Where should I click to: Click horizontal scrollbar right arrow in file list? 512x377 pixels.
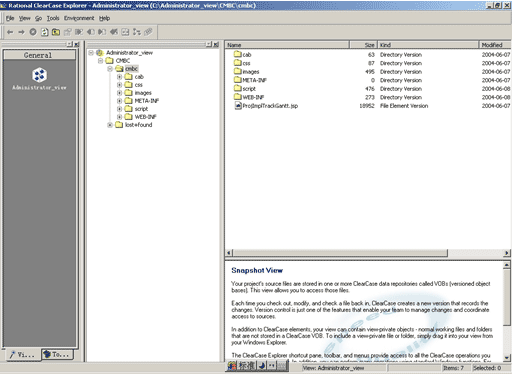[x=507, y=253]
